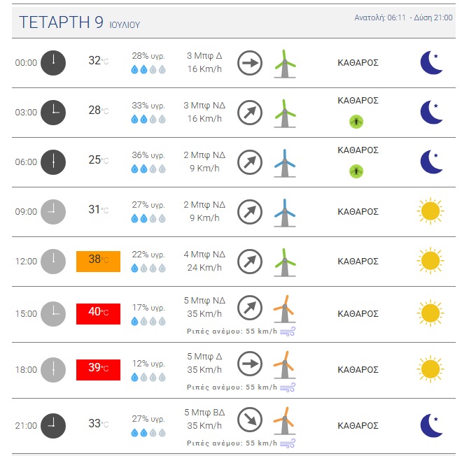Click the wind gust icon in the 15:00 row
The image size is (476, 456).
click(x=288, y=332)
